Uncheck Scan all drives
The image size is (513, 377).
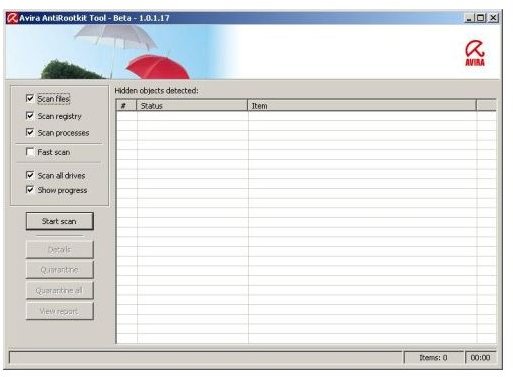click(30, 175)
